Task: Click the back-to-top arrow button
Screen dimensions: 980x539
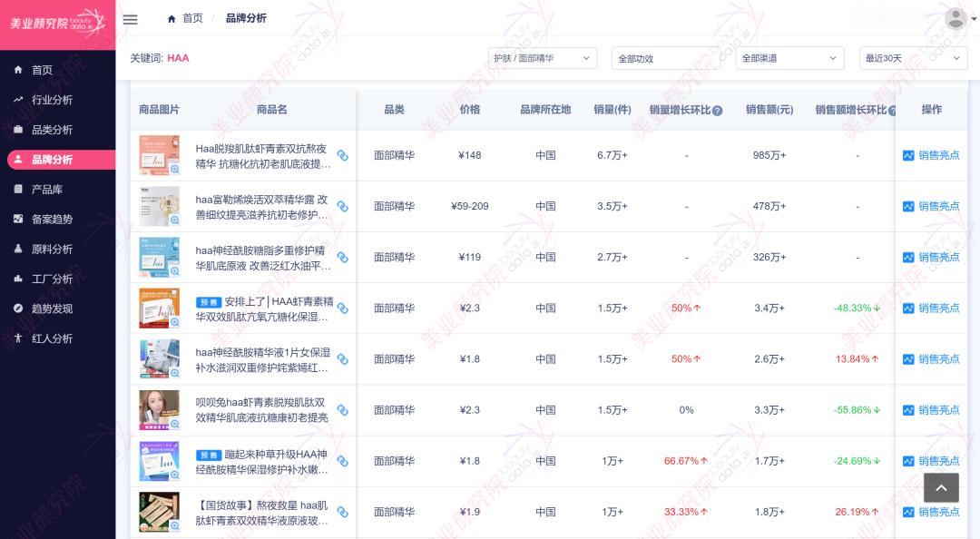Action: 941,487
